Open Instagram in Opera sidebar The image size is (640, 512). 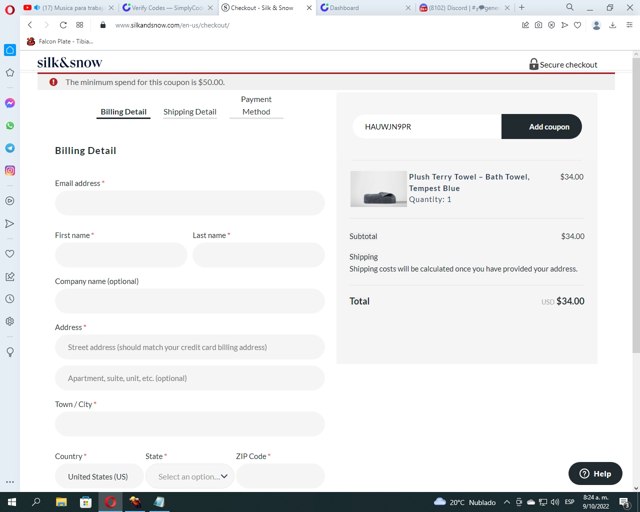[10, 170]
